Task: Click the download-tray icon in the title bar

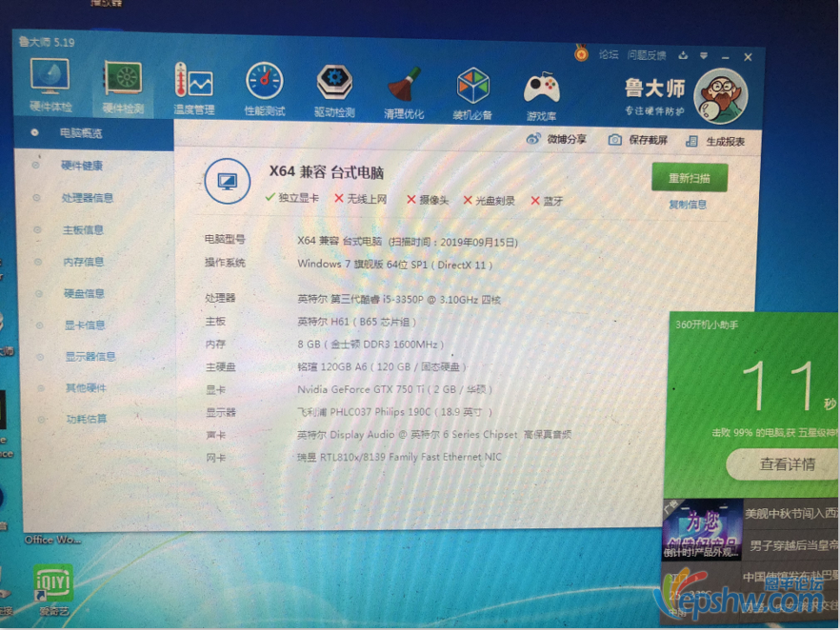Action: (683, 55)
